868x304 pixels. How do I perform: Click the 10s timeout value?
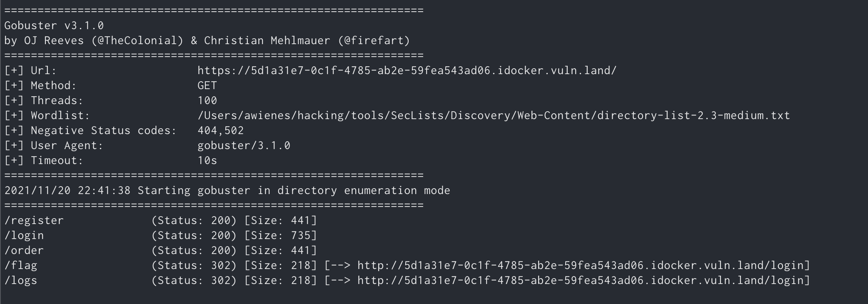(207, 160)
